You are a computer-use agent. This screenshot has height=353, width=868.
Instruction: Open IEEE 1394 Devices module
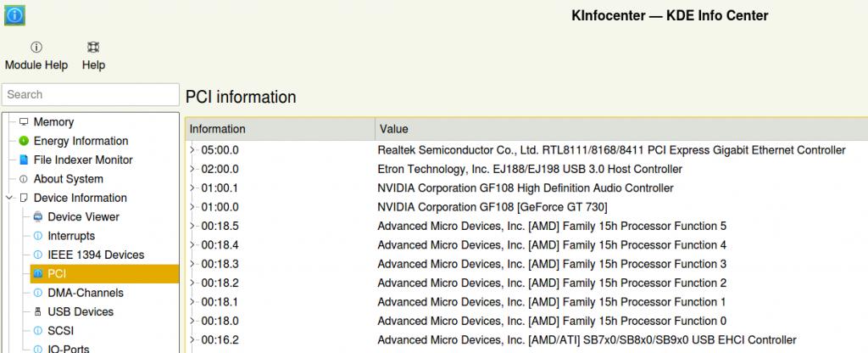[96, 255]
